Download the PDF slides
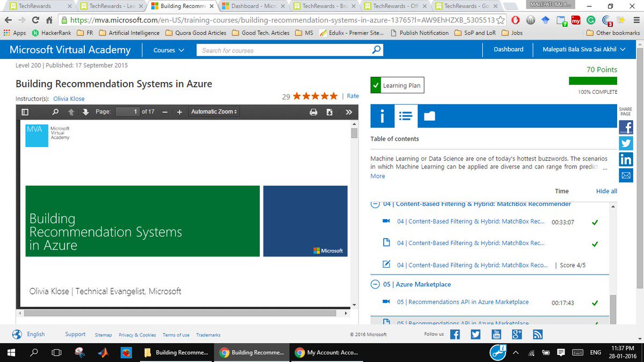Image resolution: width=644 pixels, height=362 pixels. [330, 112]
